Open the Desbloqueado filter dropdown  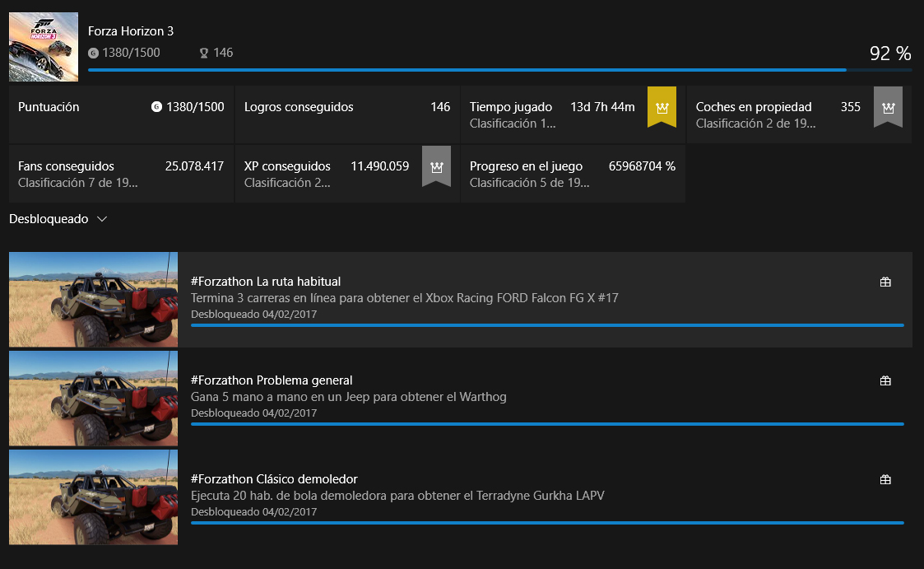point(58,219)
